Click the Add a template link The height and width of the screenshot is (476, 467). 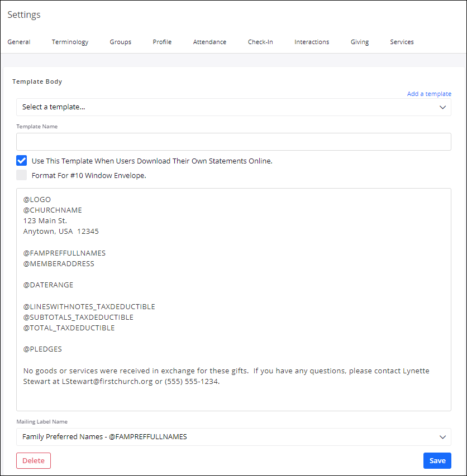429,94
